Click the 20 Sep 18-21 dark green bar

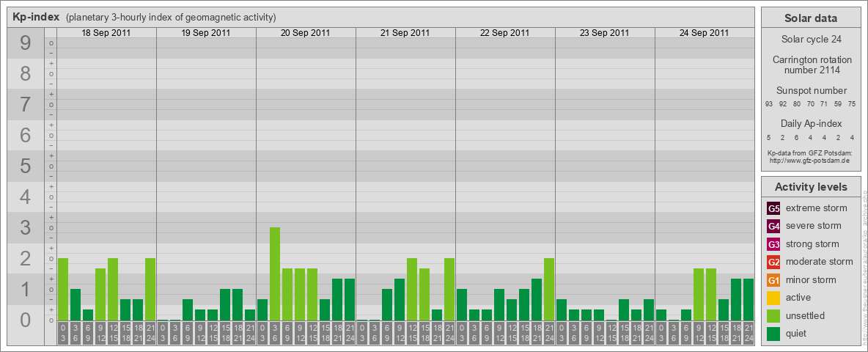click(x=337, y=299)
